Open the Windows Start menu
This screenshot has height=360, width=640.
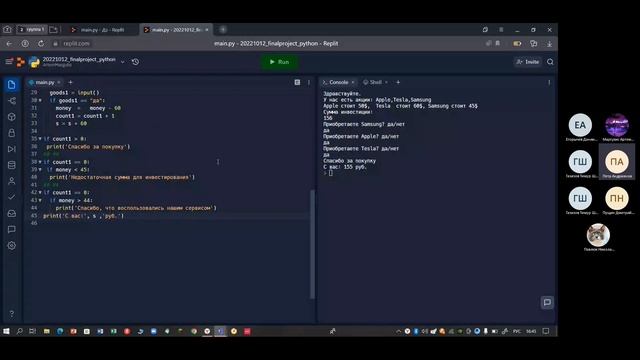6,331
